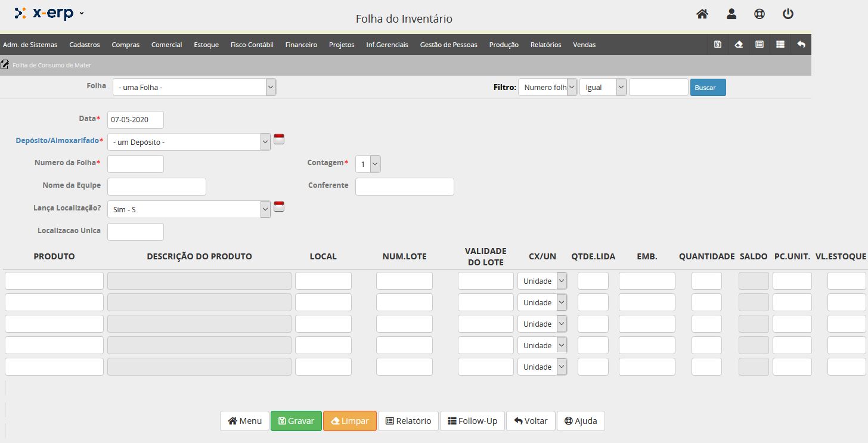This screenshot has width=868, height=443.
Task: Click the first row QUANTIDADE field
Action: [x=706, y=281]
